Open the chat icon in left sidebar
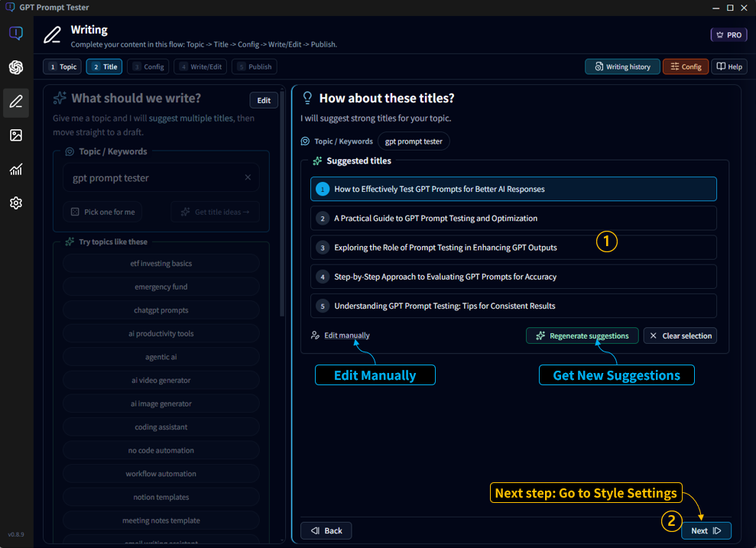This screenshot has height=548, width=756. (x=16, y=34)
